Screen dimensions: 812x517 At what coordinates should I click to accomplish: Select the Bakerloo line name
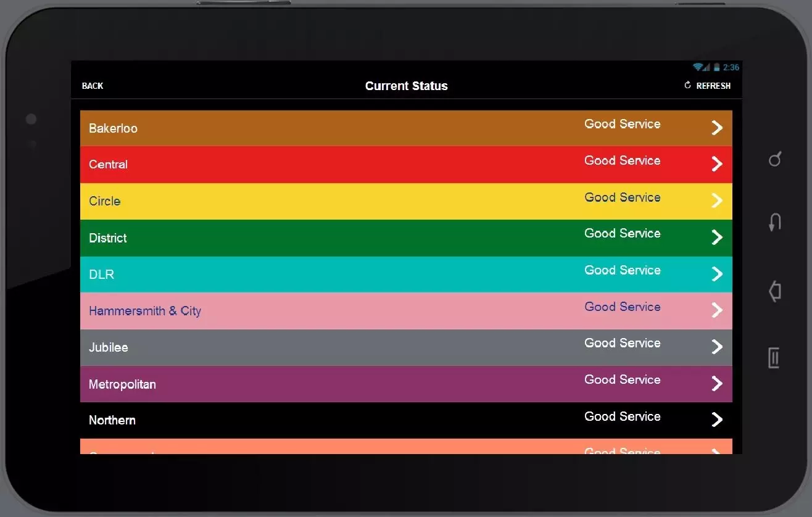pyautogui.click(x=113, y=128)
